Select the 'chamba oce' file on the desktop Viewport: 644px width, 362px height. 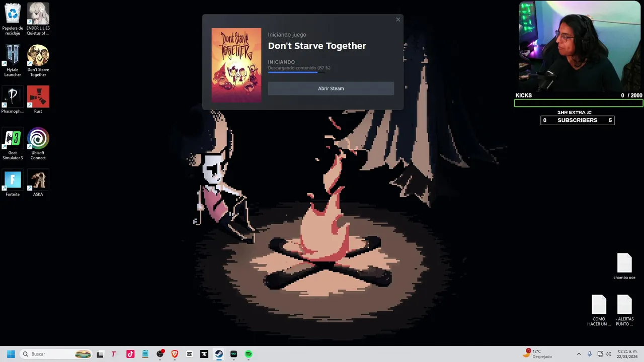[624, 266]
